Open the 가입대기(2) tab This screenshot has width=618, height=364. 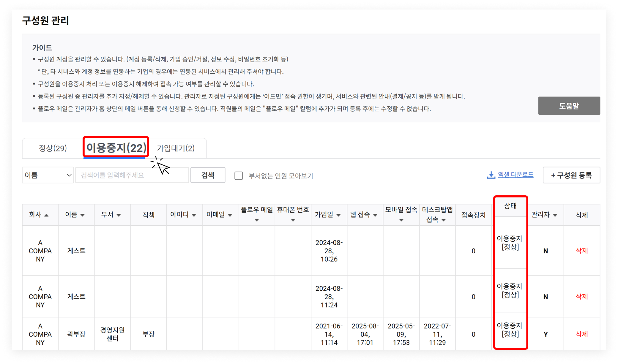pyautogui.click(x=176, y=148)
